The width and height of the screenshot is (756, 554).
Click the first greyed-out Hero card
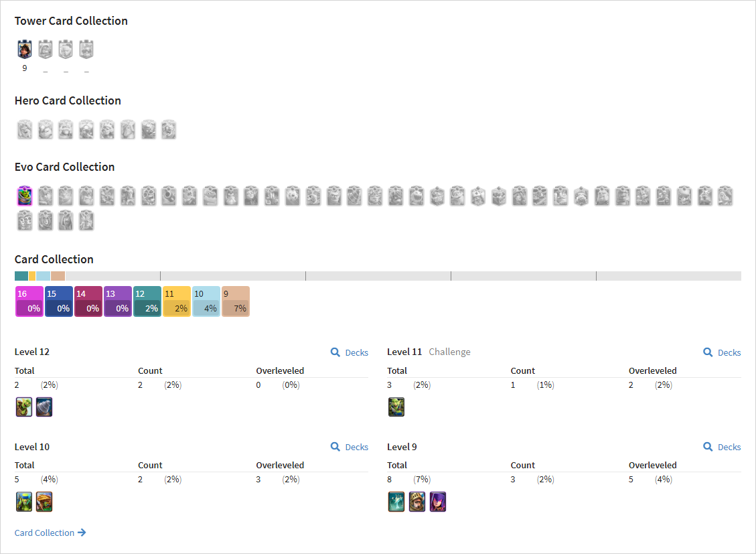pos(25,130)
